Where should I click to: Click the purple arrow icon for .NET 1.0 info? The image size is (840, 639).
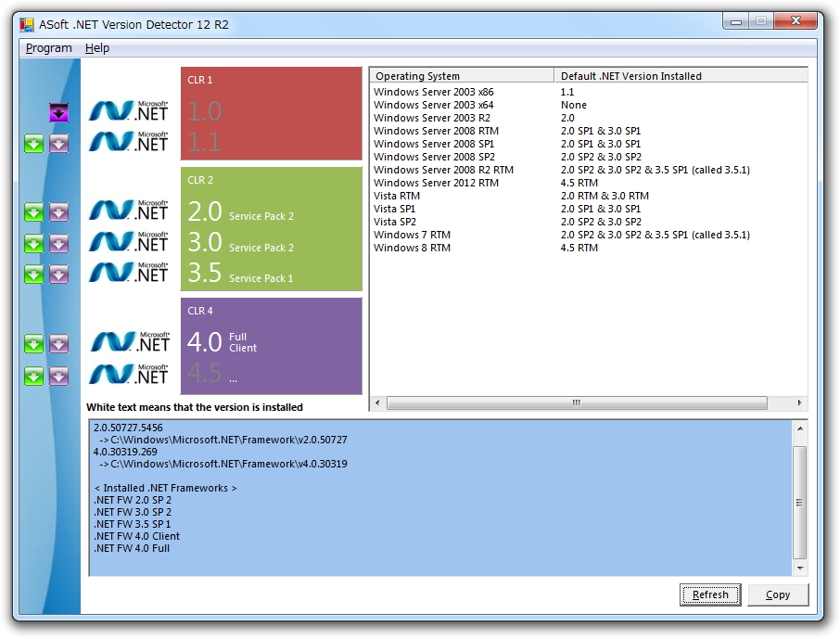pos(58,111)
